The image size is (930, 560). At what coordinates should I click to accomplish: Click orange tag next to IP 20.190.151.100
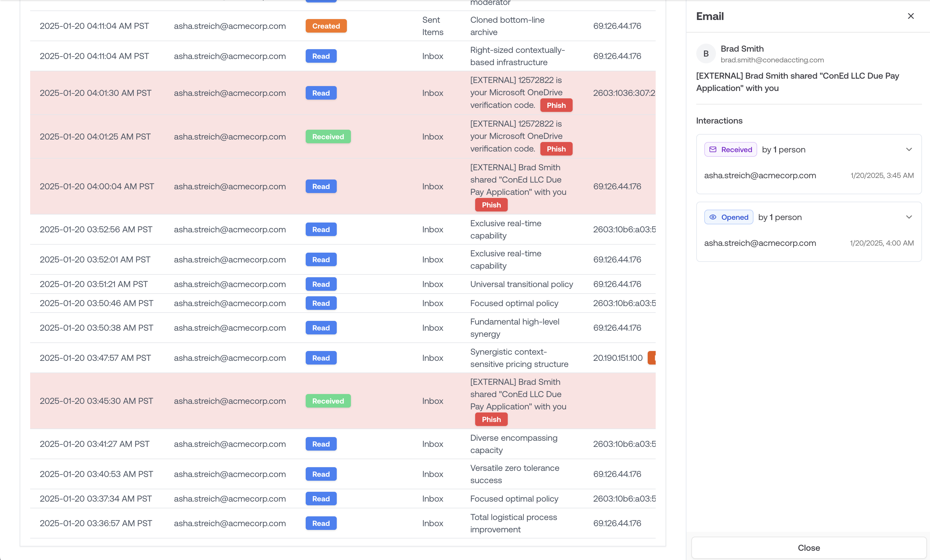(652, 358)
